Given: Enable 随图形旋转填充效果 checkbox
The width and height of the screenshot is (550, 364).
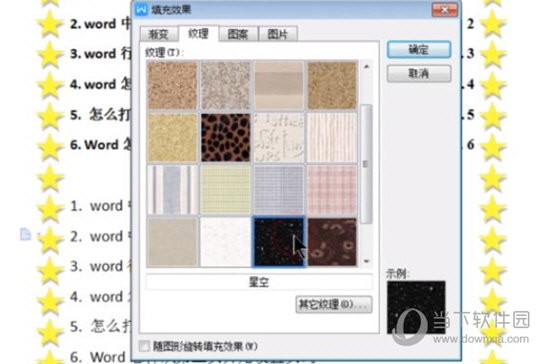Looking at the screenshot, I should click(x=144, y=346).
